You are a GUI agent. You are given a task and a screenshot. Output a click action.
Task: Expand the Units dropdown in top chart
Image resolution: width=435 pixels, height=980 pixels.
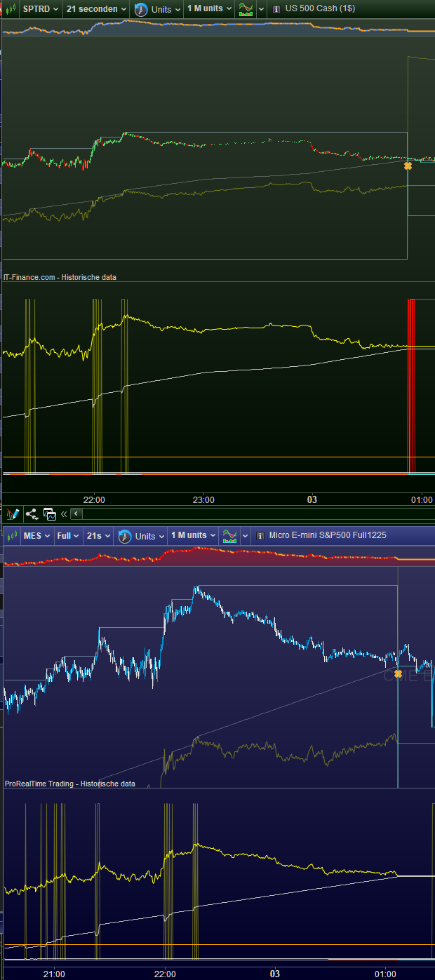click(x=166, y=9)
